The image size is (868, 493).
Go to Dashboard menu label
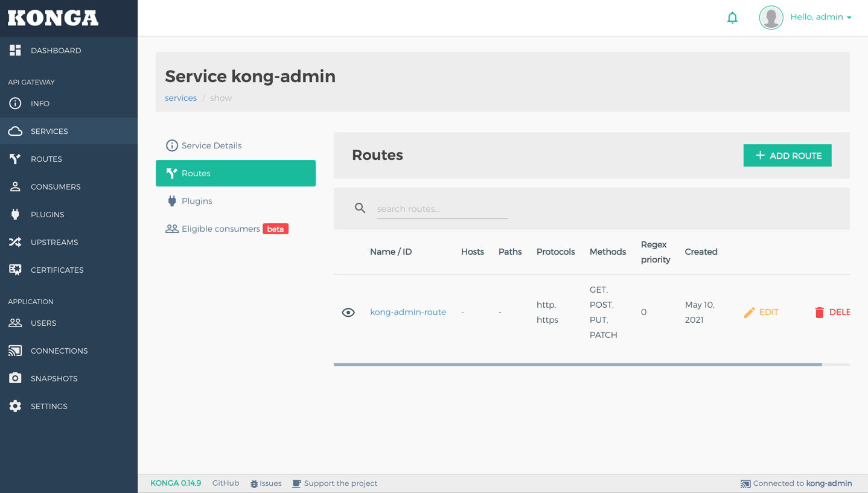56,51
